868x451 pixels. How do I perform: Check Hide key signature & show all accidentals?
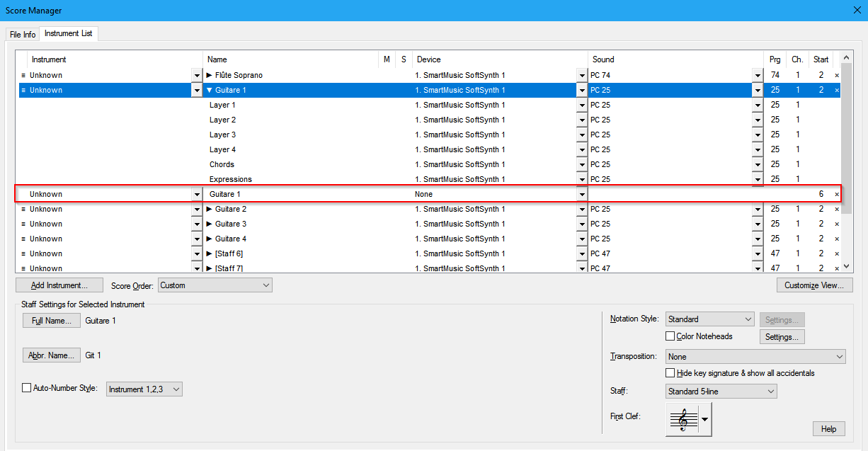pos(670,373)
